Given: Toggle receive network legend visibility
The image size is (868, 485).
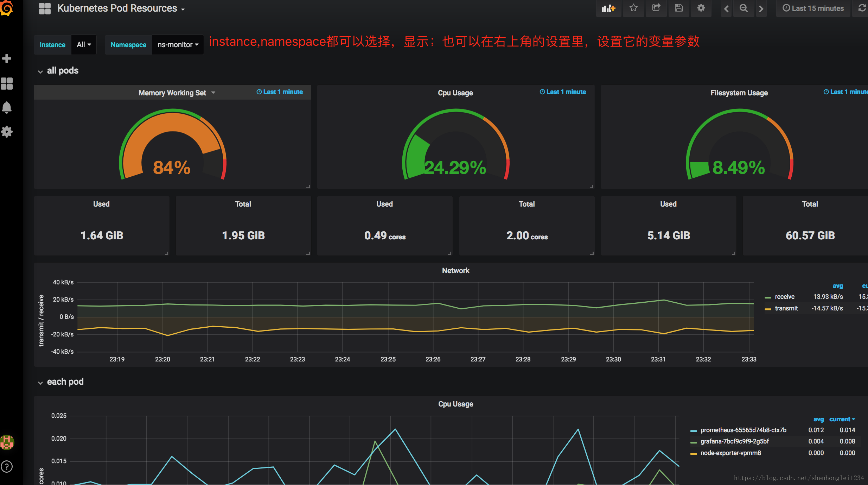Looking at the screenshot, I should [780, 297].
